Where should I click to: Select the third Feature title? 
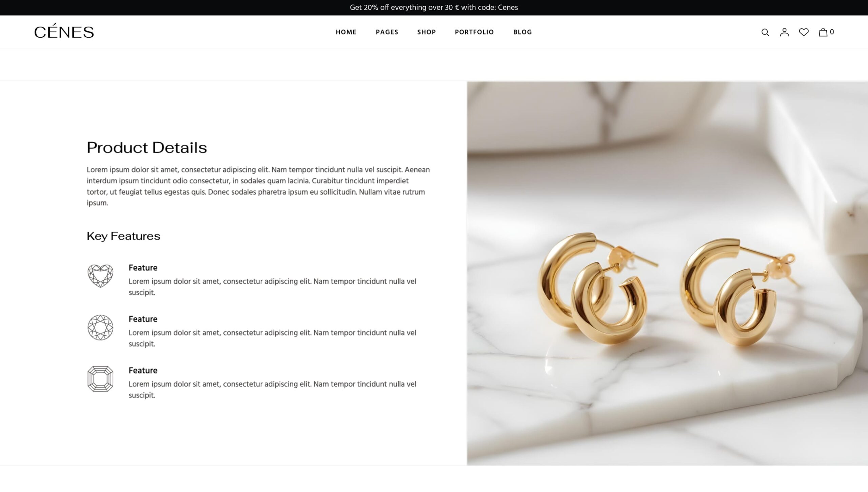pos(143,370)
